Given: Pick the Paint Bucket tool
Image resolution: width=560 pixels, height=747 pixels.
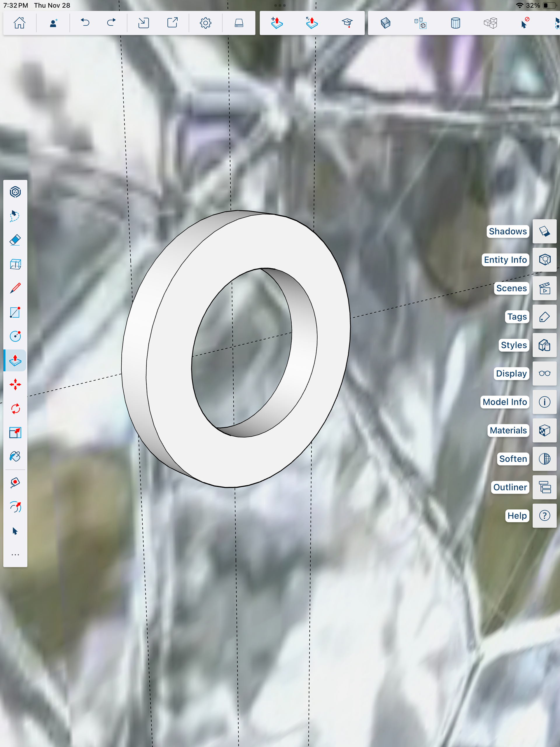Looking at the screenshot, I should (15, 456).
